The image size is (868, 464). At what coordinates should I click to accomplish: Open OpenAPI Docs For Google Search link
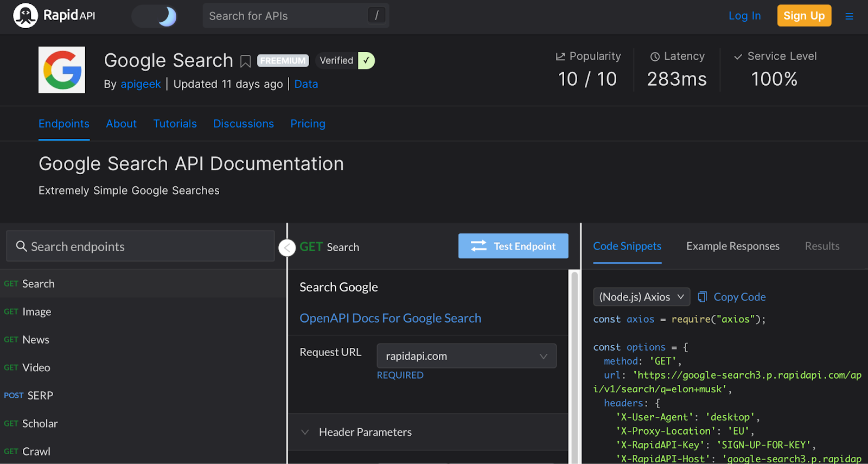tap(390, 318)
